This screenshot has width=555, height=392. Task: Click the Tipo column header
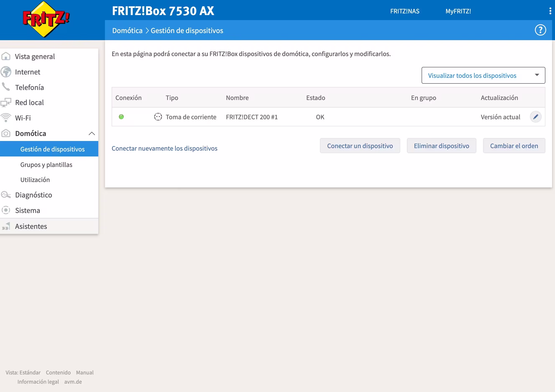tap(172, 98)
